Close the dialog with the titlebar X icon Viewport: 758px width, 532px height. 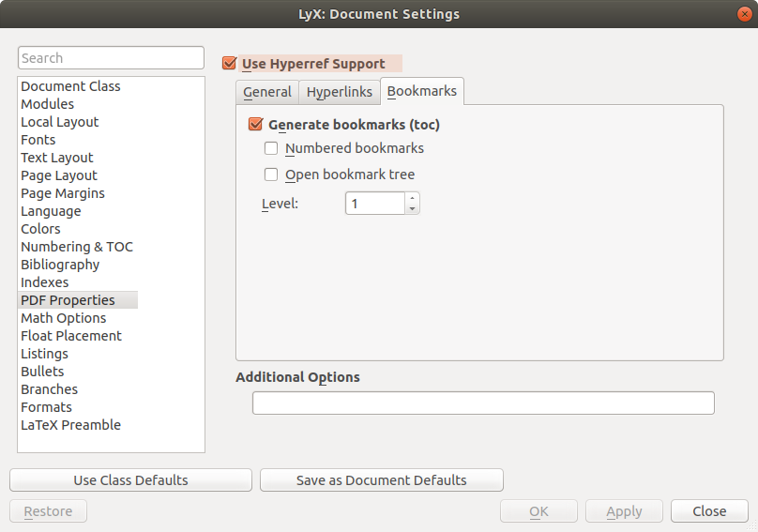(x=742, y=14)
